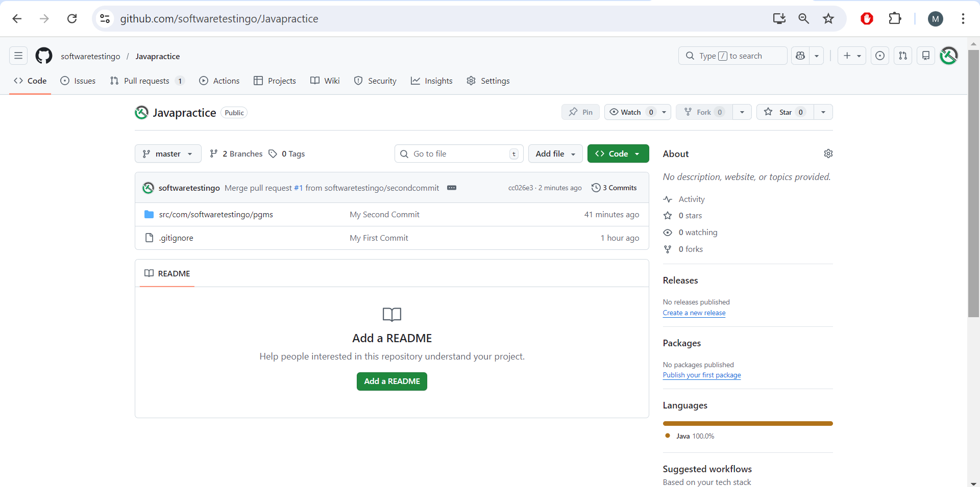
Task: Open the red ad blocker extension icon
Action: (x=867, y=19)
